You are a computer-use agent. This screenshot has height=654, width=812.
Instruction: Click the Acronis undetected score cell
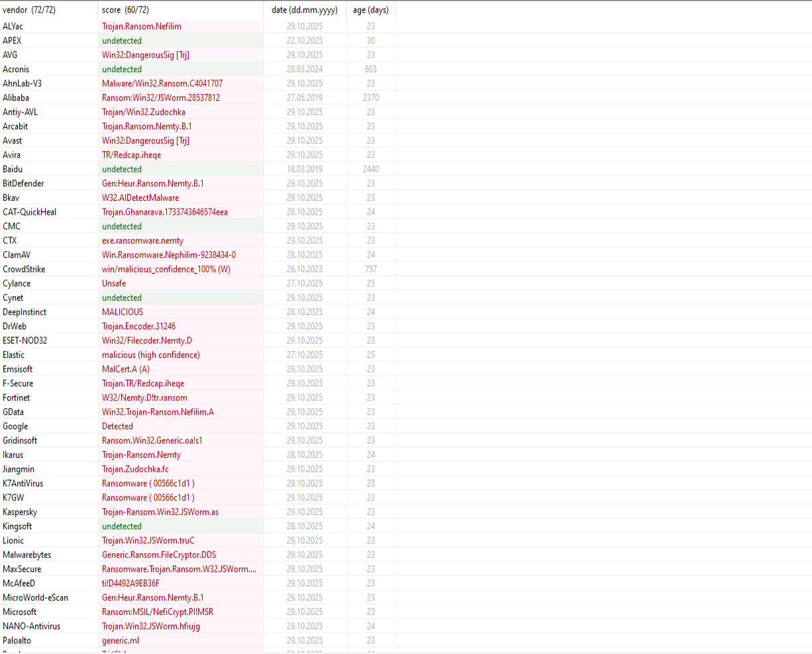(x=122, y=70)
